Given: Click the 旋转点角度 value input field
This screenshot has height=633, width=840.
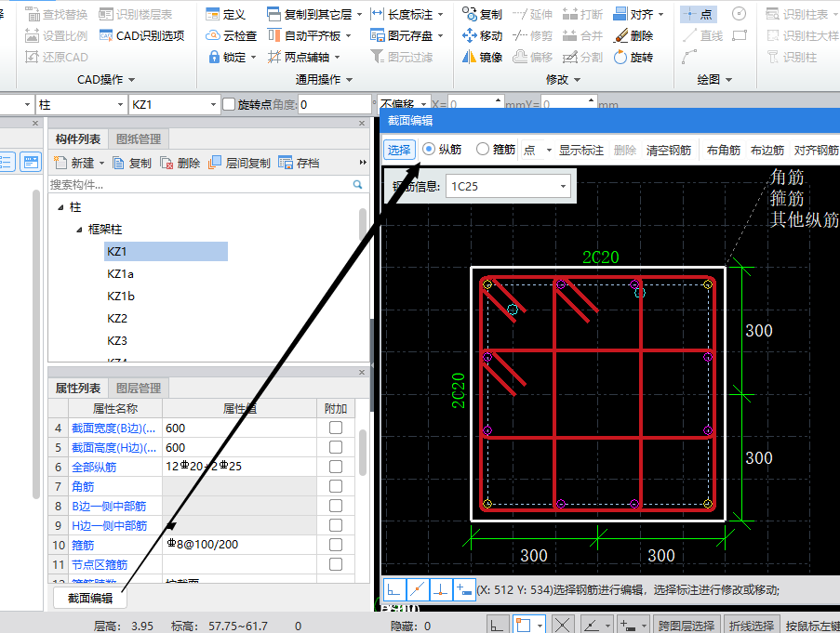Looking at the screenshot, I should (x=336, y=104).
